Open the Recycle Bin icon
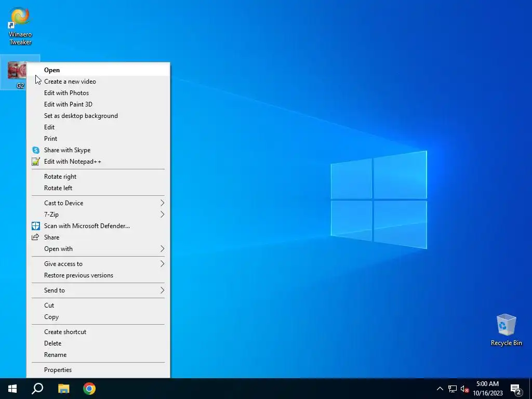The image size is (532, 399). pos(506,330)
